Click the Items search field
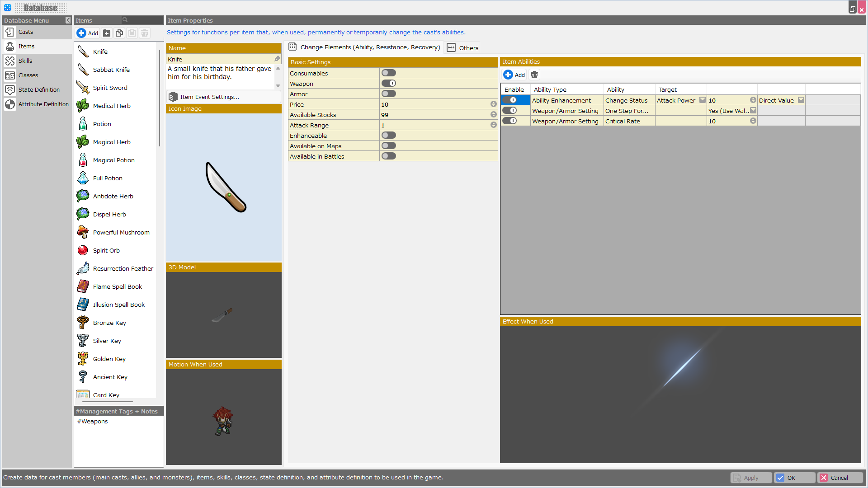The width and height of the screenshot is (868, 488). coord(142,20)
